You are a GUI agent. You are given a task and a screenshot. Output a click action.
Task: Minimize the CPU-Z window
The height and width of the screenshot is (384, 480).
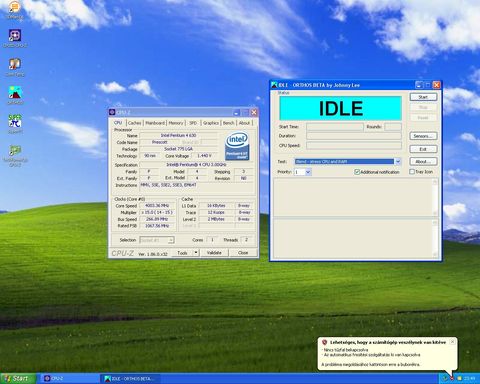pyautogui.click(x=236, y=113)
